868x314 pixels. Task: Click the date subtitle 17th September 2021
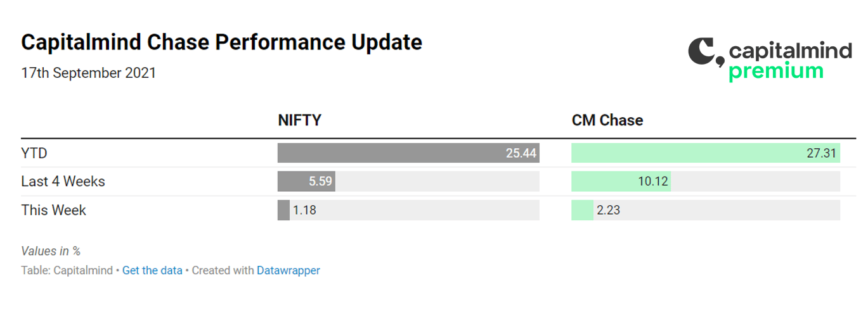[x=88, y=73]
